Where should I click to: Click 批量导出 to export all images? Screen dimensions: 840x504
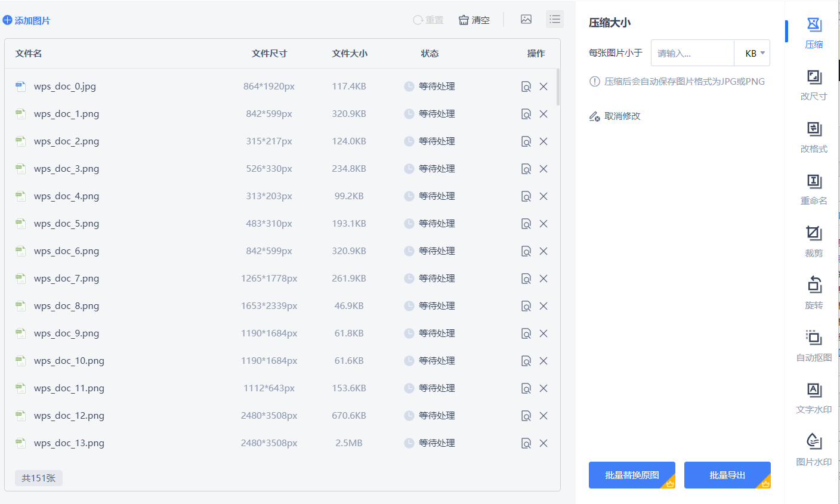[727, 475]
